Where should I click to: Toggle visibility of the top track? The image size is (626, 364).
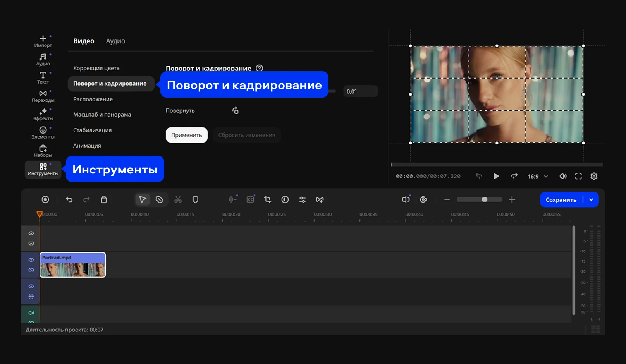click(x=31, y=234)
